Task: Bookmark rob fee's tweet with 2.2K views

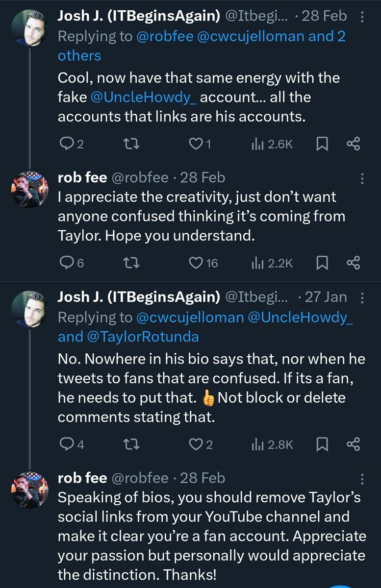Action: (x=322, y=263)
